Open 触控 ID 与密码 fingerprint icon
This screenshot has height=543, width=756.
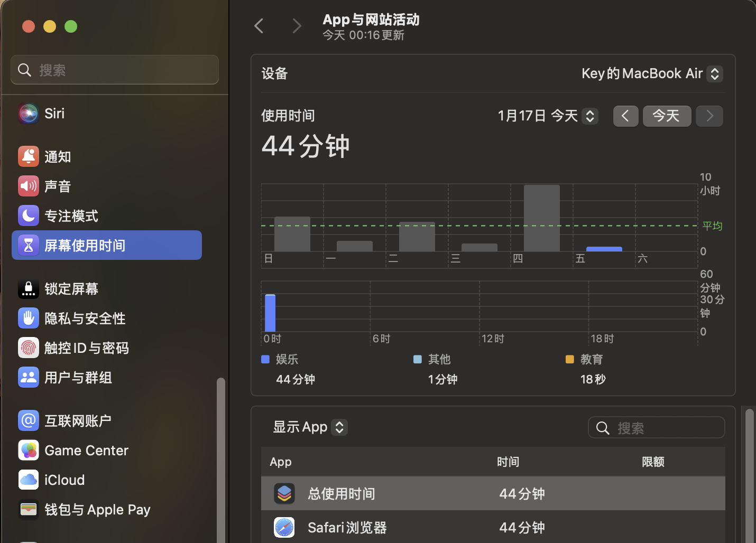(29, 348)
